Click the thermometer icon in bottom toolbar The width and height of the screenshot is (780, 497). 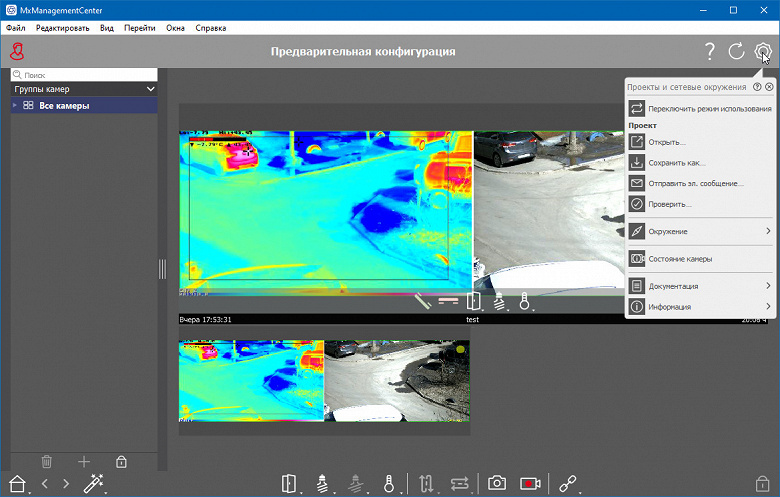(x=389, y=483)
